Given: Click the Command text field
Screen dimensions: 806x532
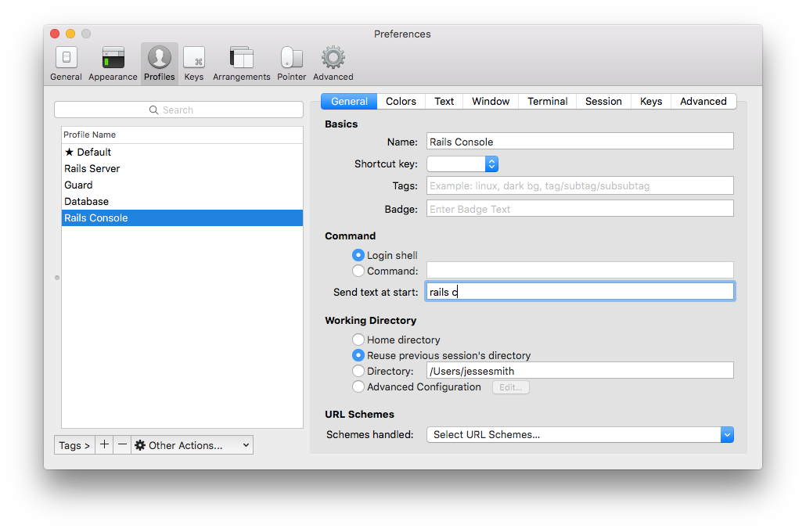Looking at the screenshot, I should tap(580, 271).
